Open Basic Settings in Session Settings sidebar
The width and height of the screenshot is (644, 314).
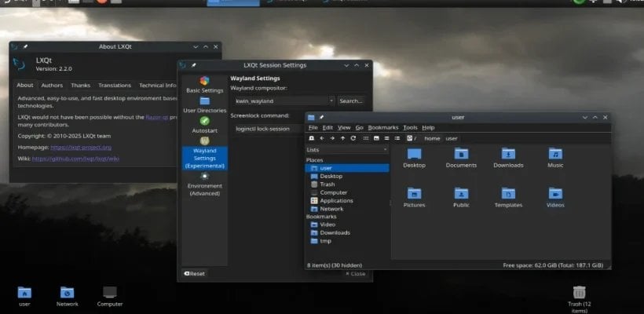tap(204, 85)
